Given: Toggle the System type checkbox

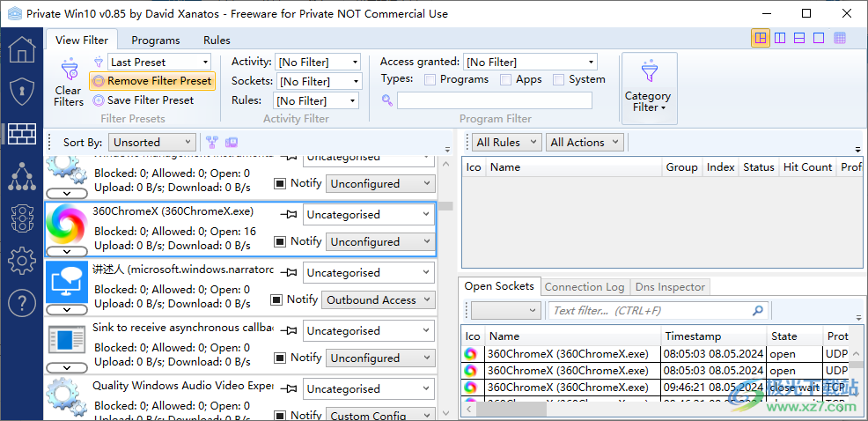Looking at the screenshot, I should click(x=559, y=80).
